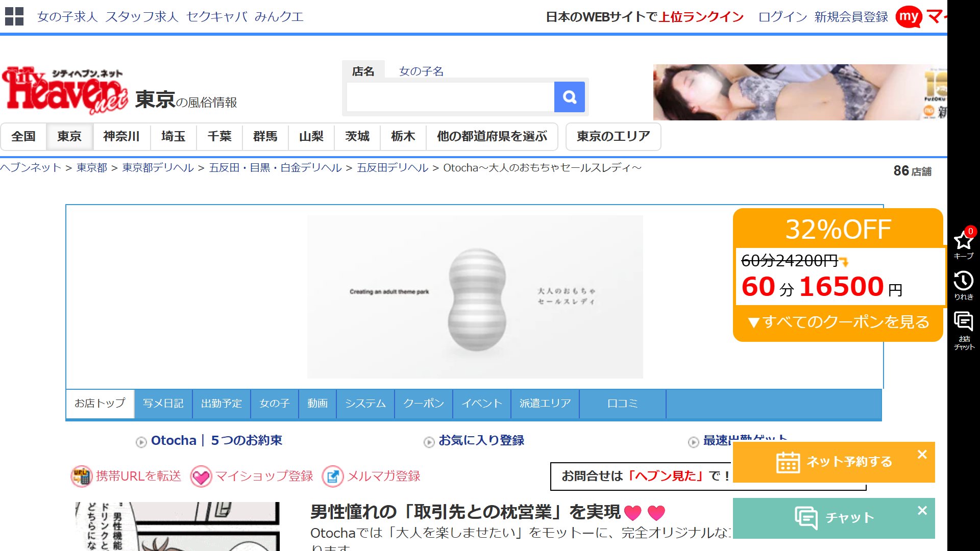This screenshot has height=551, width=980.
Task: Open 五反田デリヘル breadcrumb link
Action: click(393, 168)
